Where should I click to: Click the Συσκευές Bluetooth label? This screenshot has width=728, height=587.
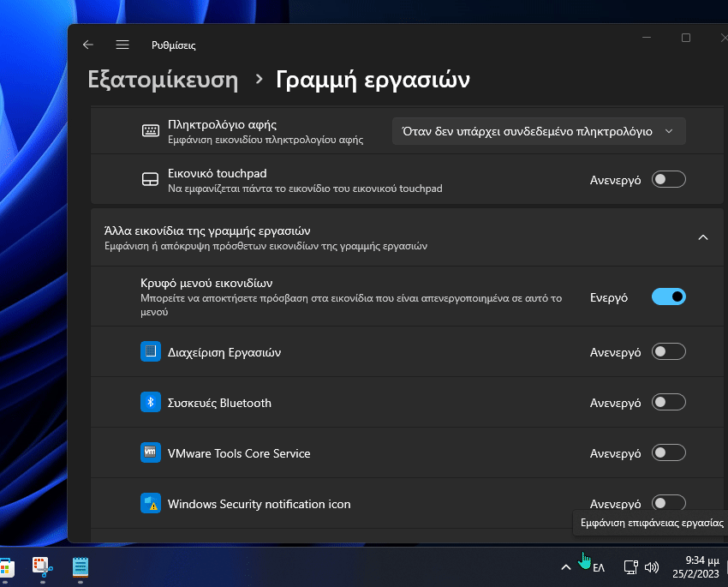[x=219, y=403]
